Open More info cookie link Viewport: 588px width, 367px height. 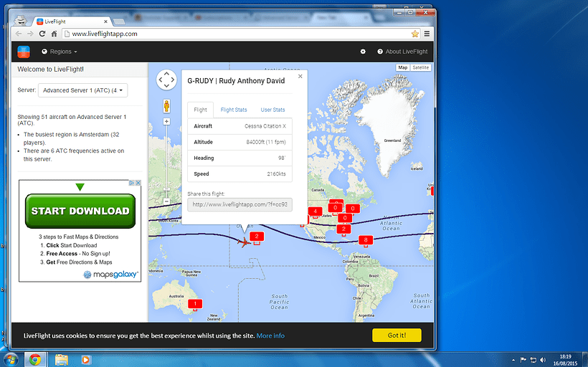point(270,335)
